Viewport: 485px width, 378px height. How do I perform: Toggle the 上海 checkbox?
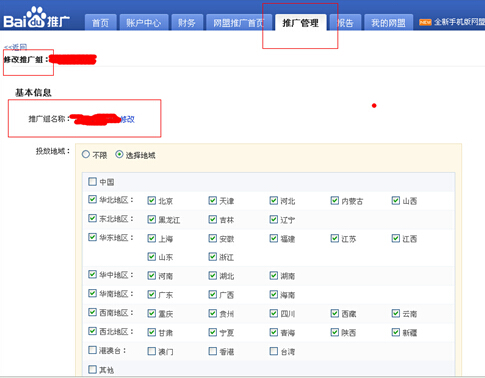[152, 238]
